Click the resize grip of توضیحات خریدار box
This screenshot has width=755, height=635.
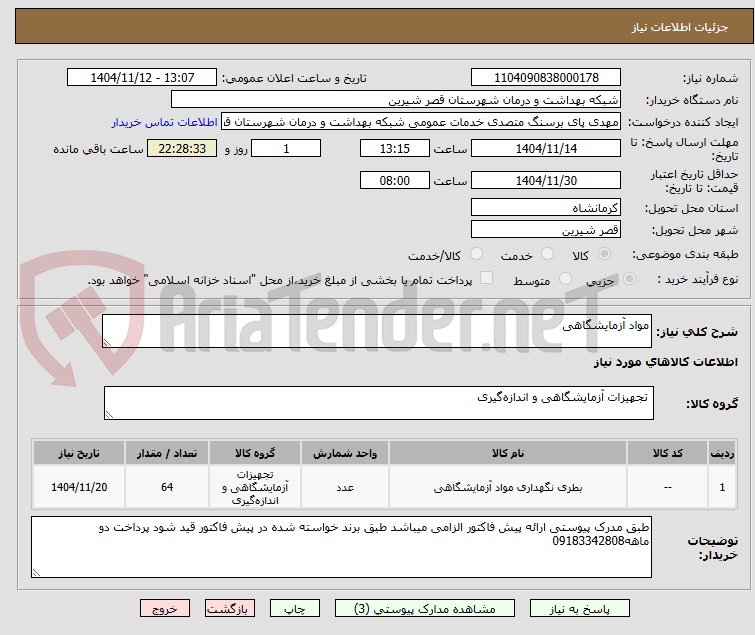coord(37,572)
